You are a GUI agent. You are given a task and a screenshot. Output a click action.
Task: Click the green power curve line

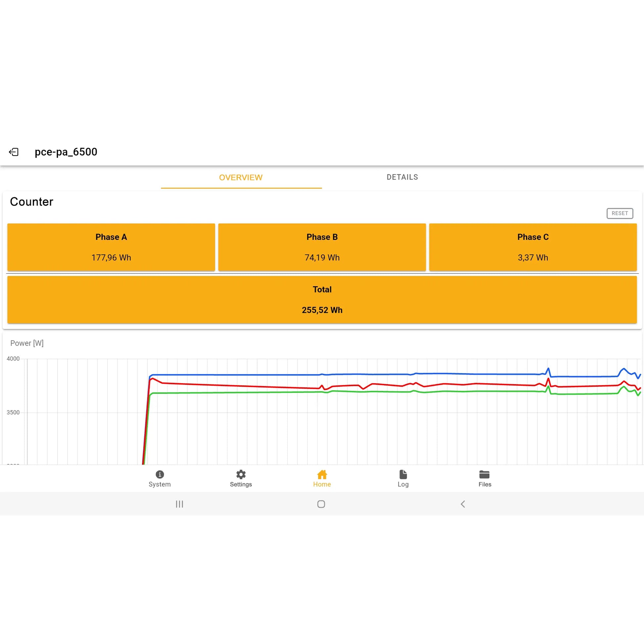click(233, 393)
